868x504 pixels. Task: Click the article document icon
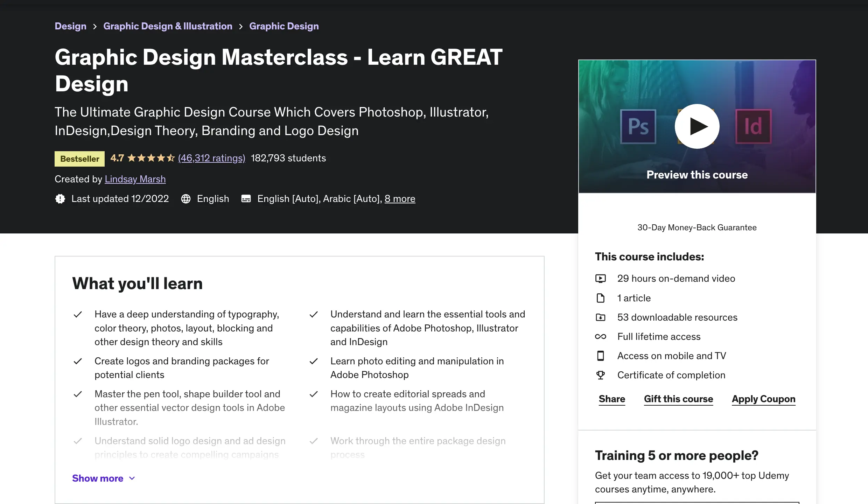point(601,298)
